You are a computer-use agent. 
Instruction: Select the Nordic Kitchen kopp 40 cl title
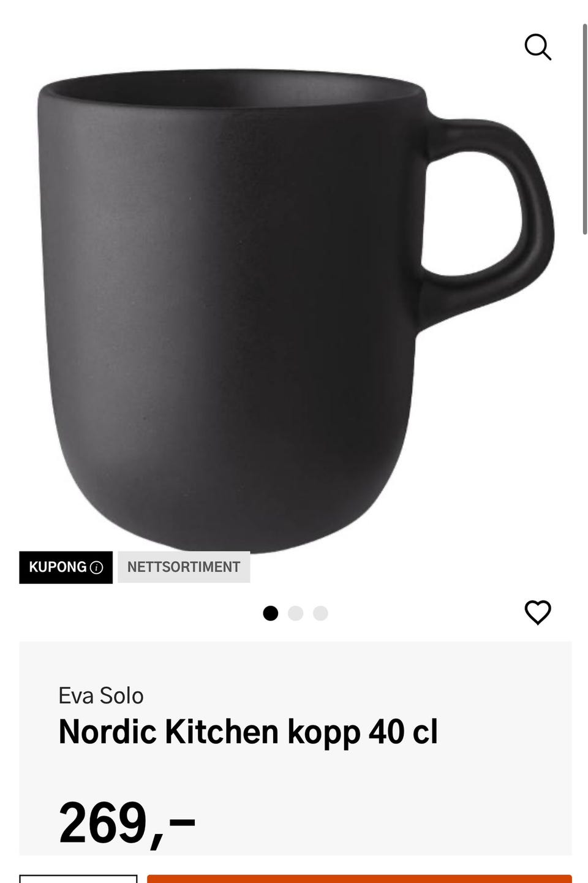click(x=248, y=732)
